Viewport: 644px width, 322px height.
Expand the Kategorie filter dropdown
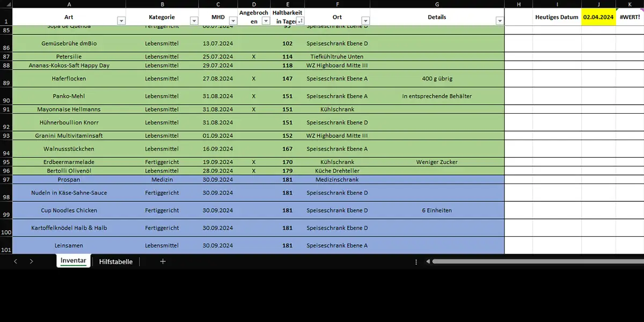coord(194,21)
